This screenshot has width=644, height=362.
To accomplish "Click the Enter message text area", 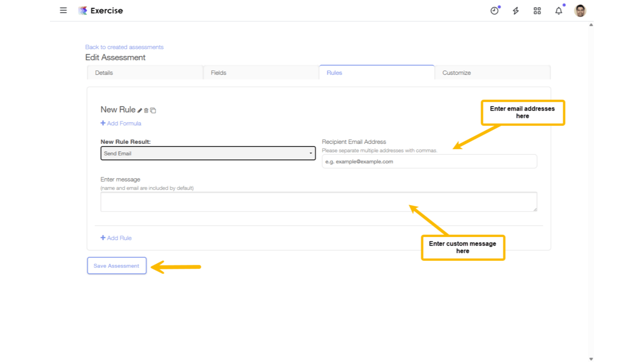I will pos(319,201).
